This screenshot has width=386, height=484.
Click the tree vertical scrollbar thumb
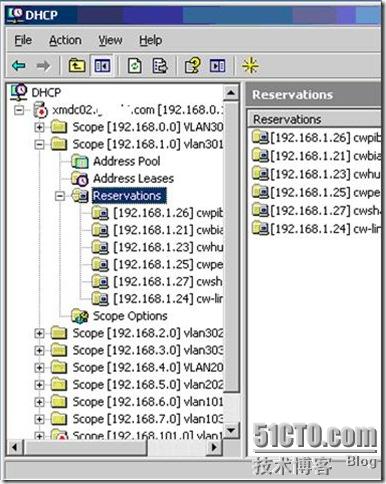tap(231, 247)
